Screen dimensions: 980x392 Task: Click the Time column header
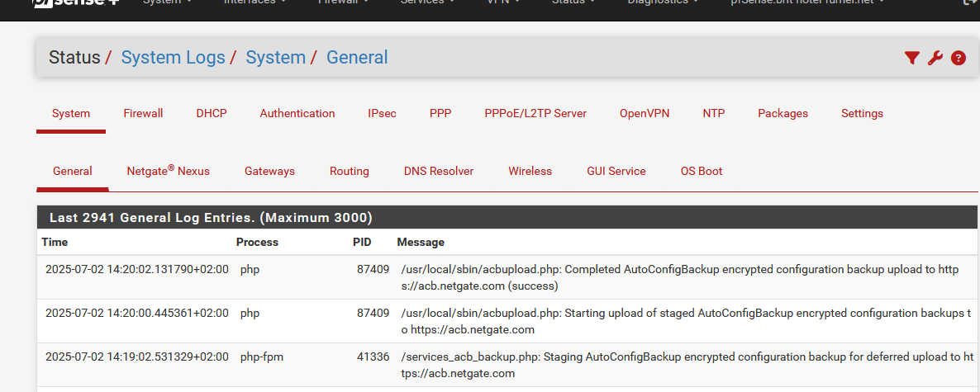55,242
